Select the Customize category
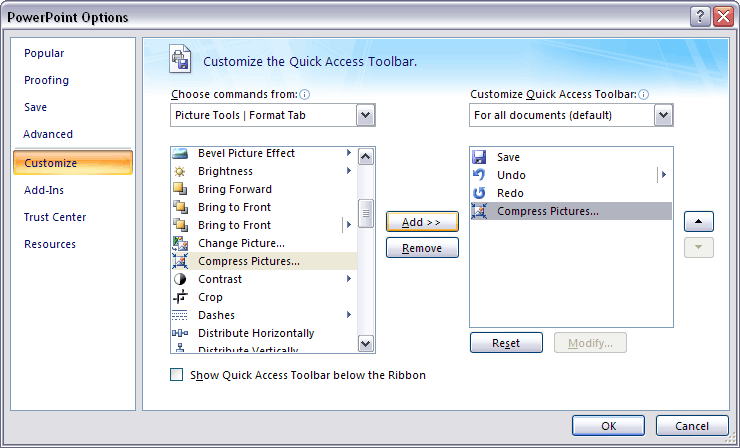The image size is (740, 448). coord(73,163)
